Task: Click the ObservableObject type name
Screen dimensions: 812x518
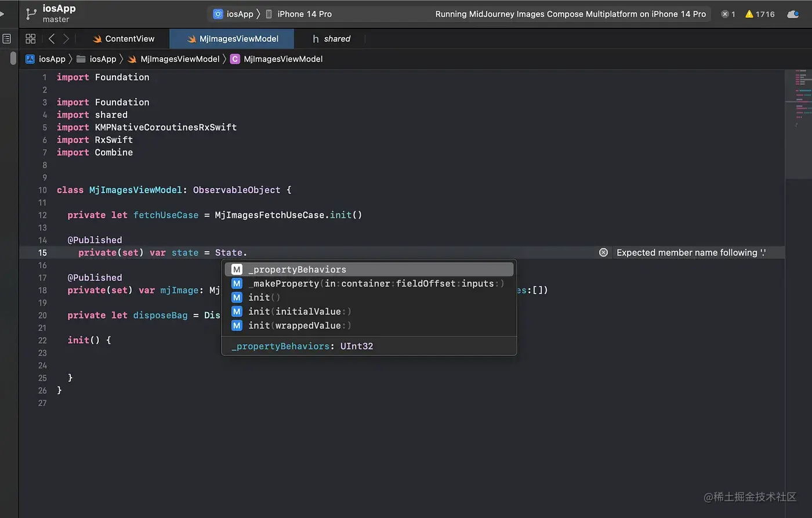Action: tap(237, 190)
